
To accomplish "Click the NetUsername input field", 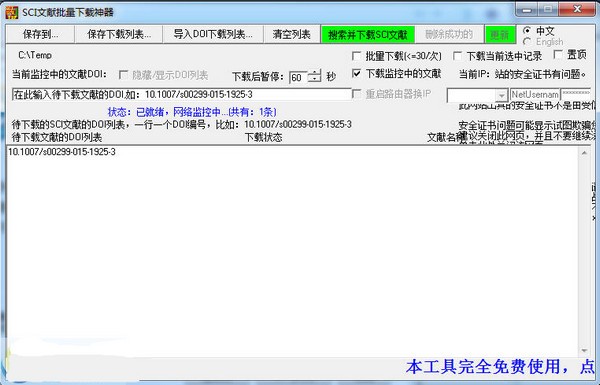I will point(535,95).
